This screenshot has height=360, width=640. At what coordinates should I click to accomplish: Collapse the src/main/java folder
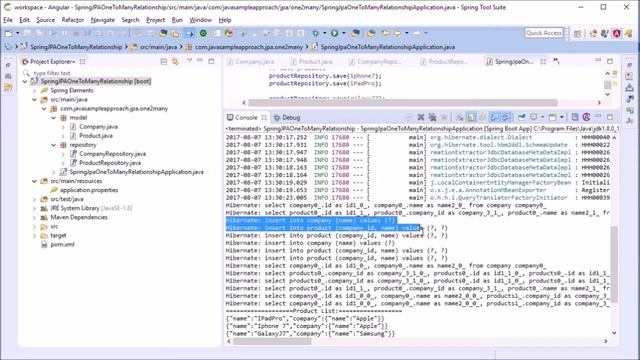pos(35,100)
